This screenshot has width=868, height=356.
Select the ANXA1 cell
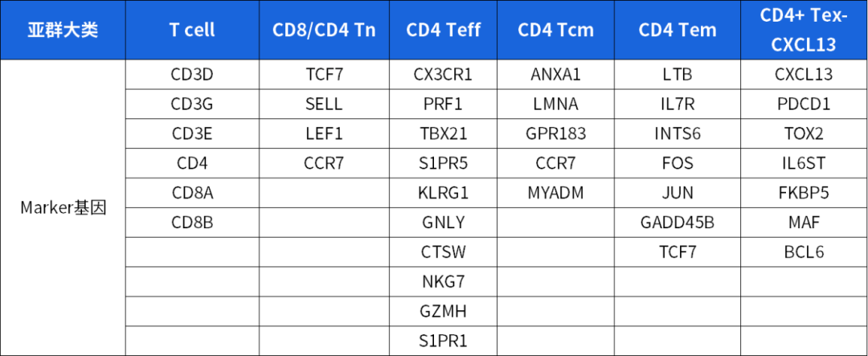(555, 75)
